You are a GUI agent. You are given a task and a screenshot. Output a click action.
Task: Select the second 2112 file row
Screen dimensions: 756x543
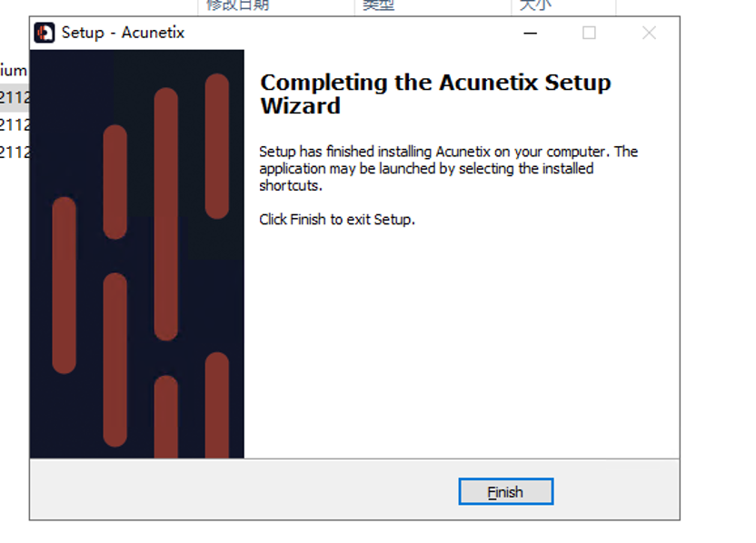point(15,125)
